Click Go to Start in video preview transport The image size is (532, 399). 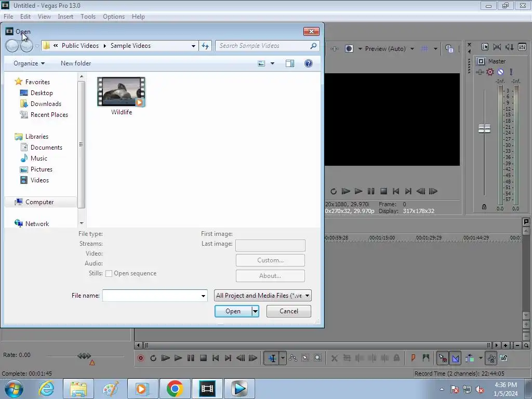395,191
